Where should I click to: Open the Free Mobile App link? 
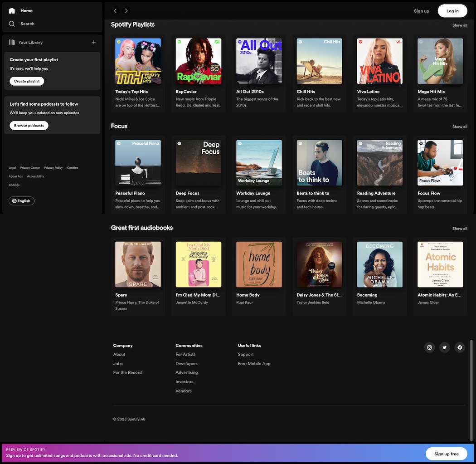click(254, 363)
